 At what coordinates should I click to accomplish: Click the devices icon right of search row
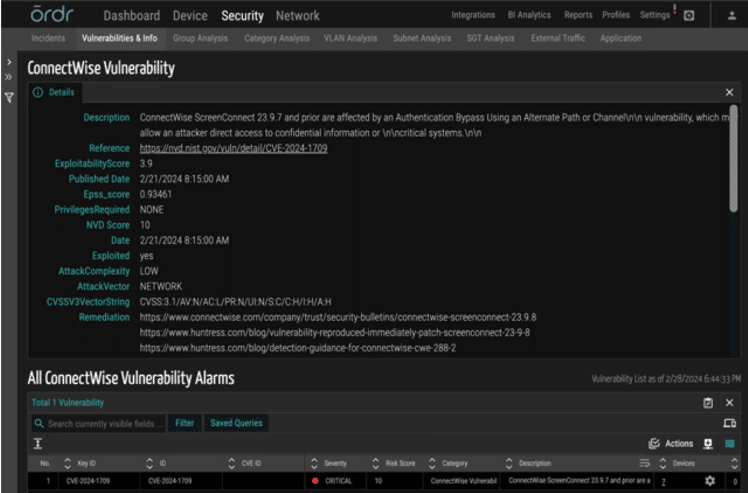[x=729, y=423]
